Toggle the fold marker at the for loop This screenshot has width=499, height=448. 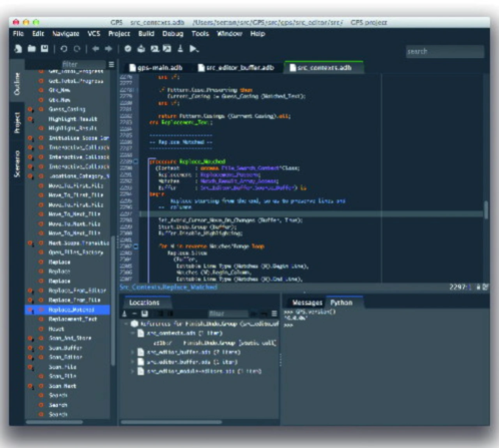click(136, 246)
